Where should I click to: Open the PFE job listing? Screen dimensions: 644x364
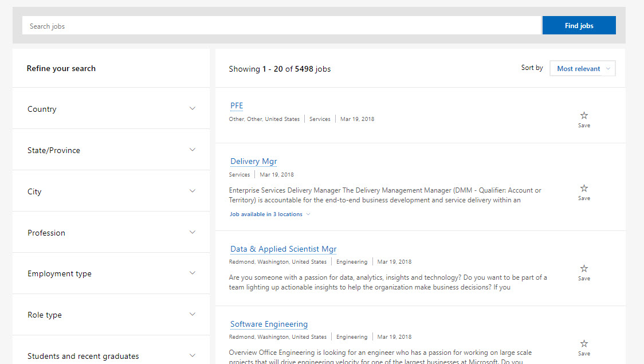tap(237, 105)
